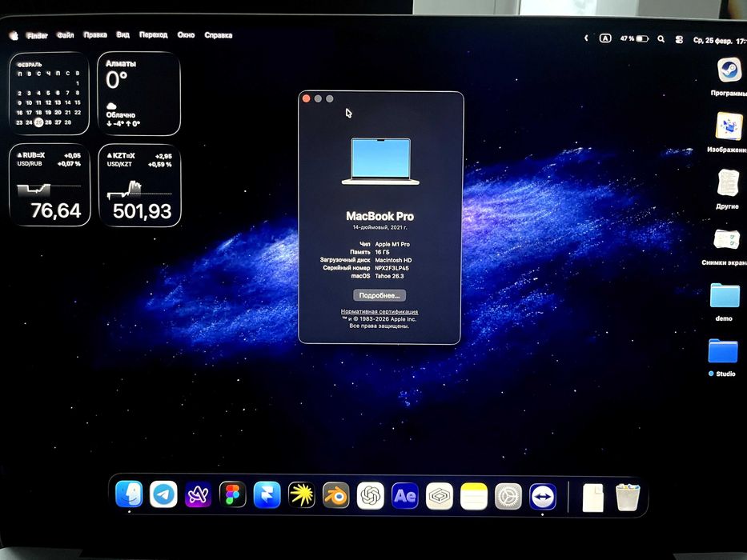Click the February calendar widget
This screenshot has width=747, height=560.
pos(49,94)
